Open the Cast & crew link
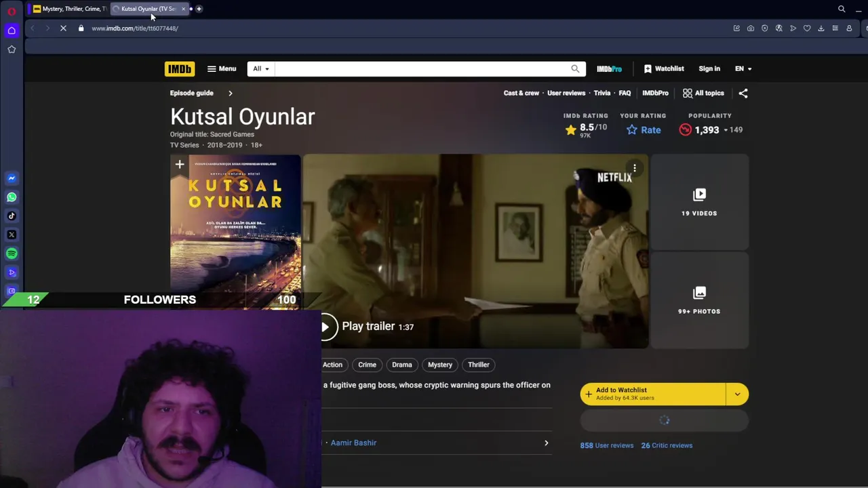 [521, 93]
